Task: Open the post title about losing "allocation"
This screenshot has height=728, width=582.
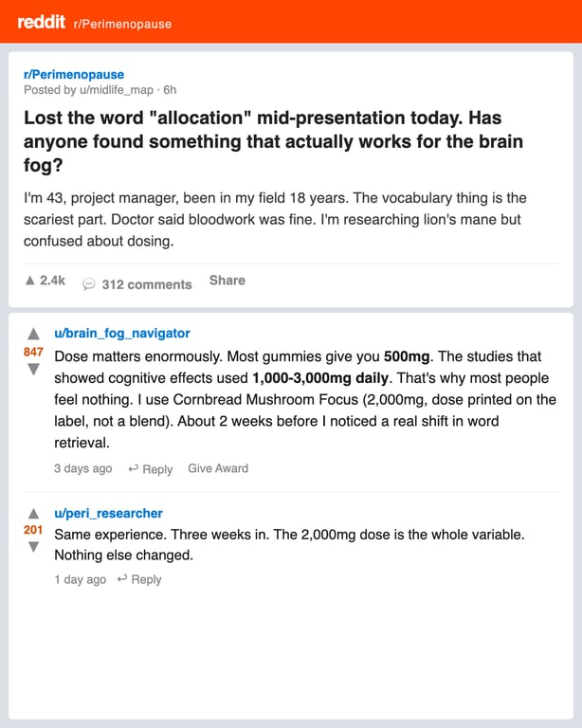Action: 273,141
